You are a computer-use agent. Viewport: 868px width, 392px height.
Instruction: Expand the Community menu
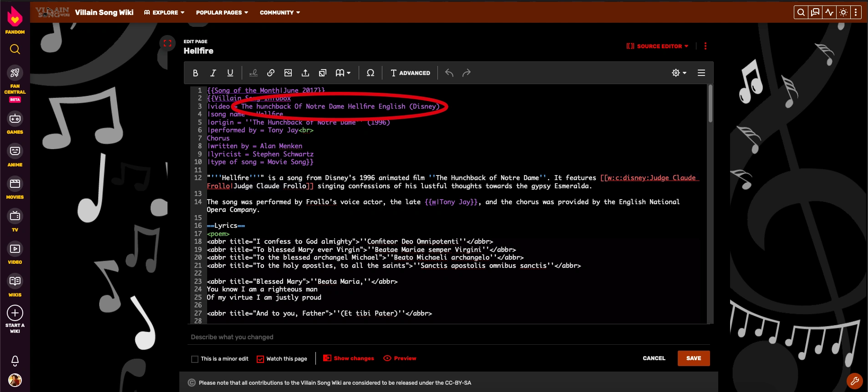click(280, 13)
